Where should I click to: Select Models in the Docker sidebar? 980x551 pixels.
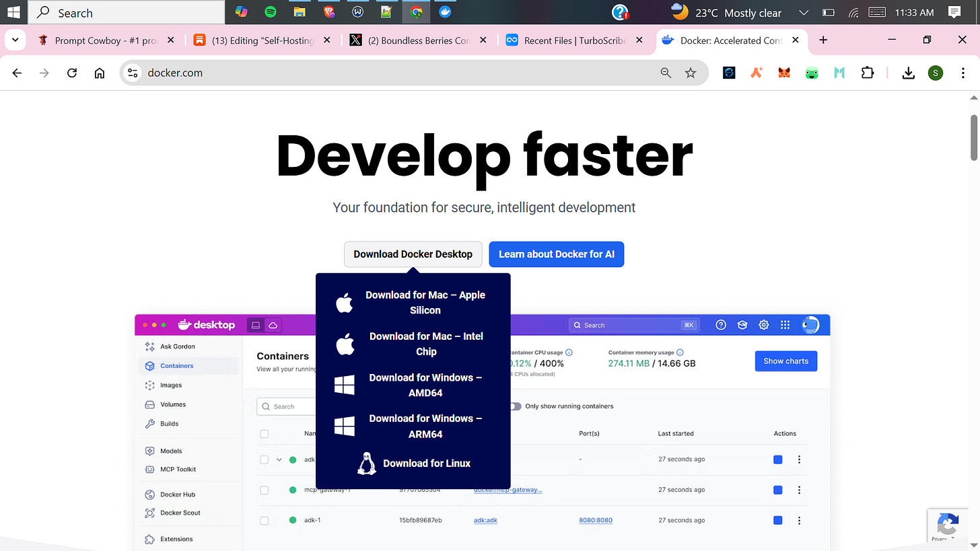click(x=171, y=450)
